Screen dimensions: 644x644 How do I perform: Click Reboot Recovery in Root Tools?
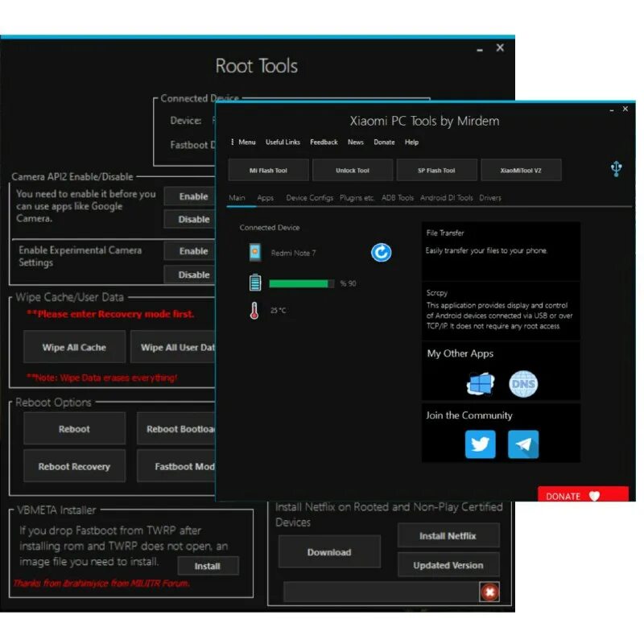coord(74,466)
